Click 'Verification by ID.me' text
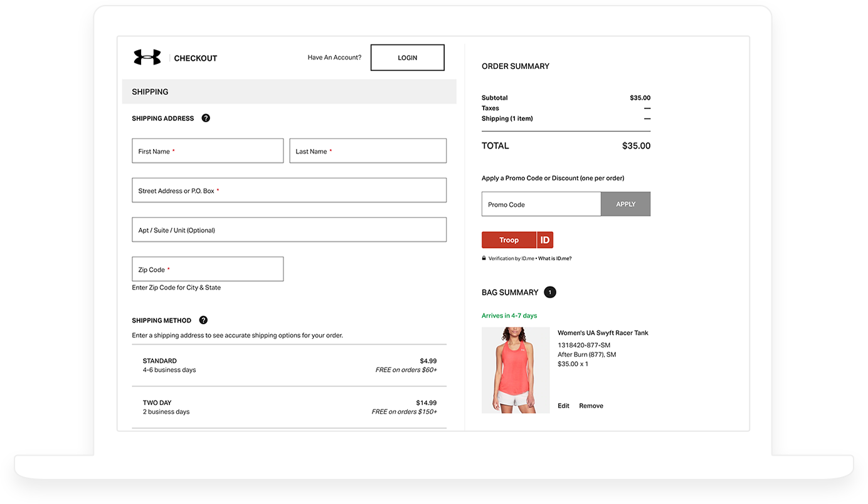The width and height of the screenshot is (868, 504). coord(512,258)
